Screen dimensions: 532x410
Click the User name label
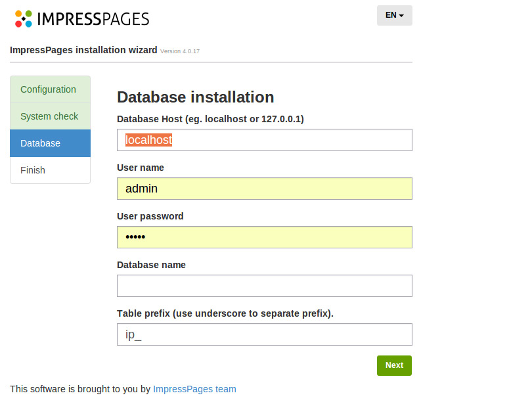pos(141,168)
